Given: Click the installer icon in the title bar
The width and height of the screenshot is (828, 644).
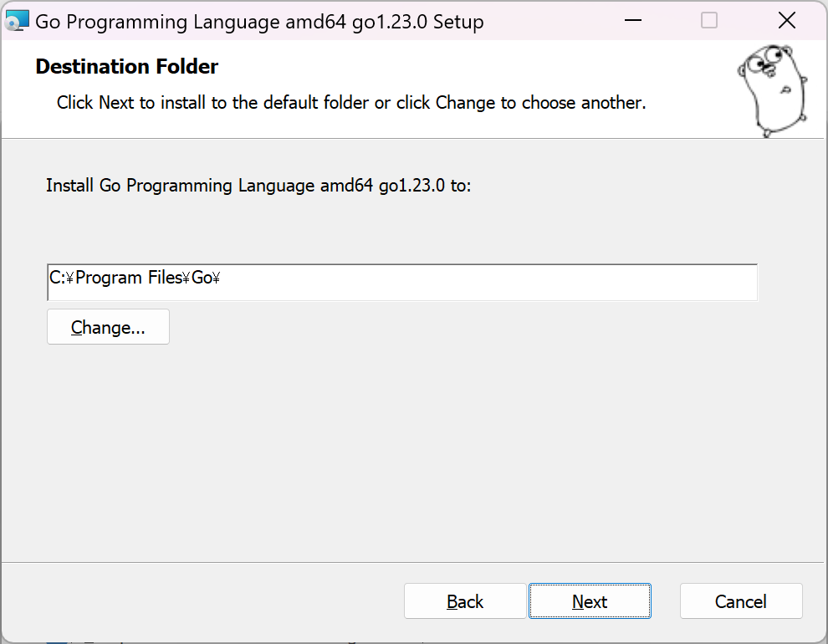Looking at the screenshot, I should 17,21.
